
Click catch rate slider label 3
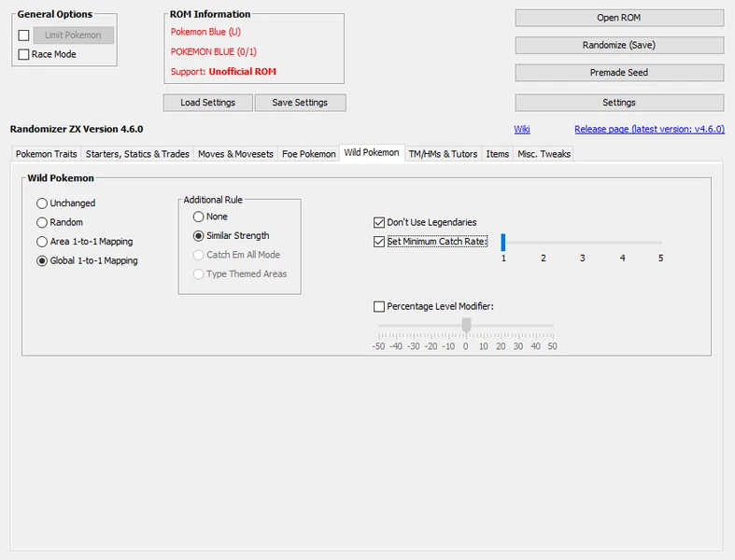[582, 259]
